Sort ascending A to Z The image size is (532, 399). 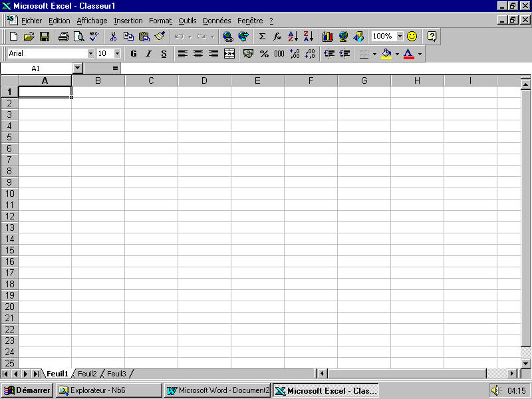(293, 37)
